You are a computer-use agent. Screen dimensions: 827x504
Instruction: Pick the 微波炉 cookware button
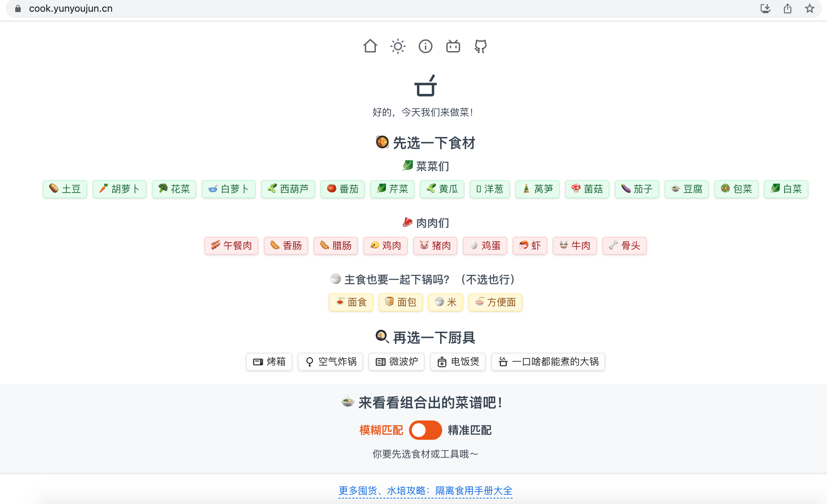click(396, 362)
